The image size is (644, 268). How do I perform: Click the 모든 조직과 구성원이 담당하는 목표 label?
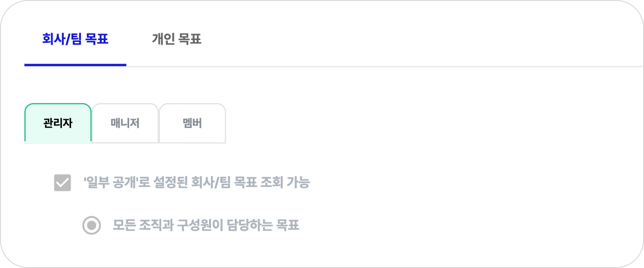tap(206, 226)
